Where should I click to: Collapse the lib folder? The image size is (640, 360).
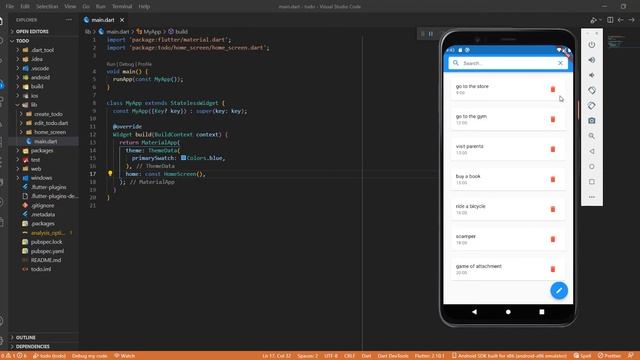(33, 105)
